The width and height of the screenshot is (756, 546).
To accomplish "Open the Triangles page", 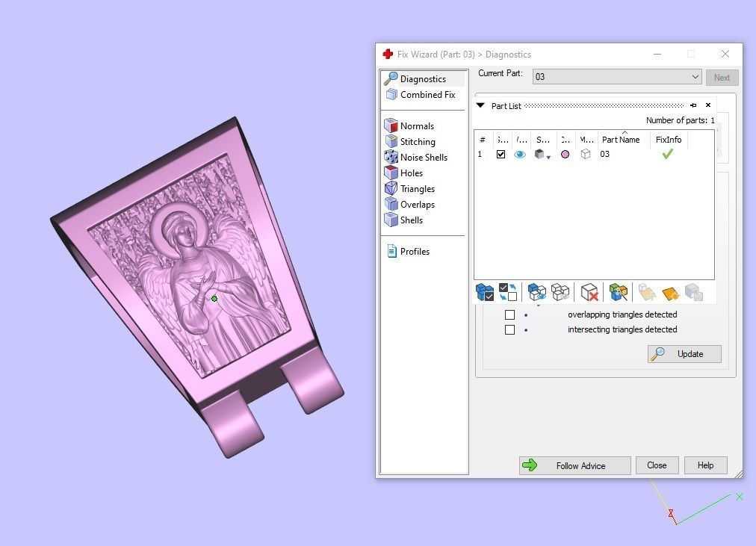I will pos(418,189).
